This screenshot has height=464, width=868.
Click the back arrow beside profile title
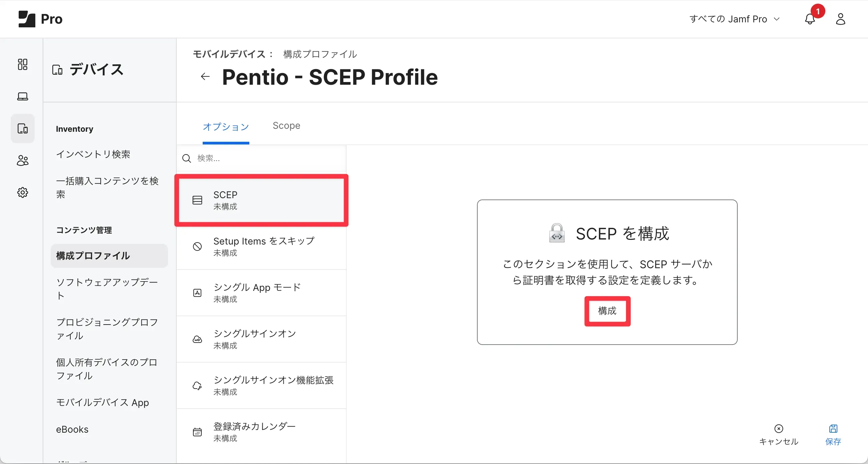click(x=205, y=76)
